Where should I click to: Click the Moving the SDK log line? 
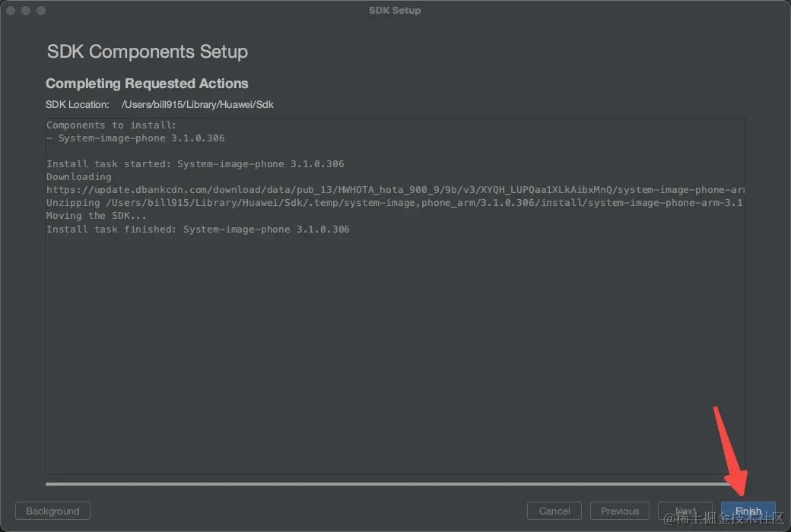click(97, 216)
